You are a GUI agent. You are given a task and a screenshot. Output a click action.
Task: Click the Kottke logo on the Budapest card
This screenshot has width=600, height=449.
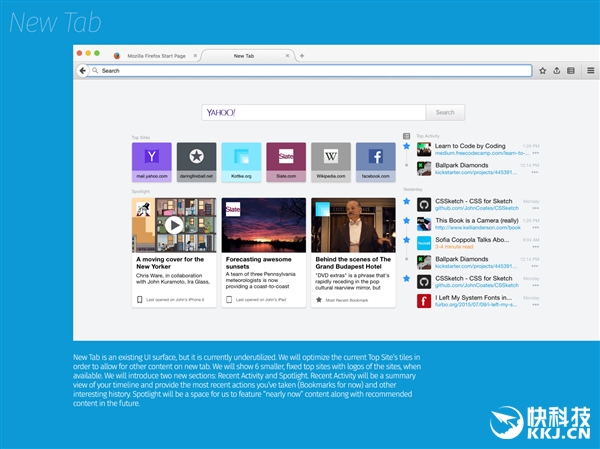tap(323, 209)
